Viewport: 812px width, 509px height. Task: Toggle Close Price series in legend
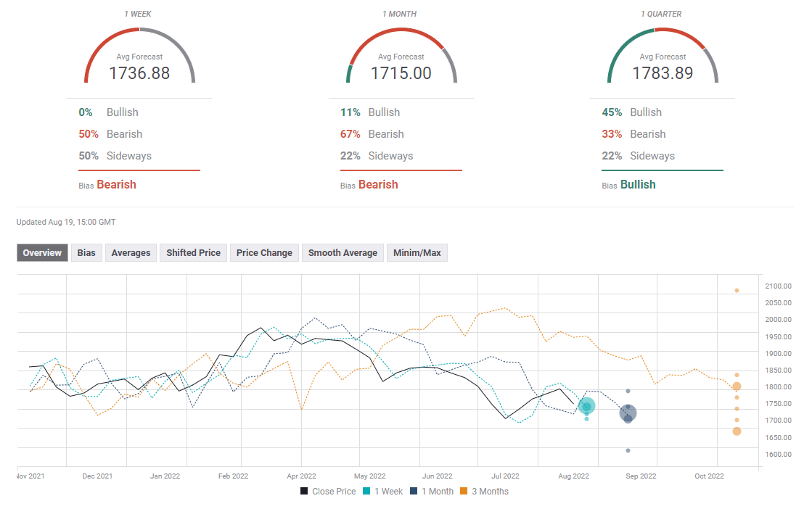tap(328, 492)
